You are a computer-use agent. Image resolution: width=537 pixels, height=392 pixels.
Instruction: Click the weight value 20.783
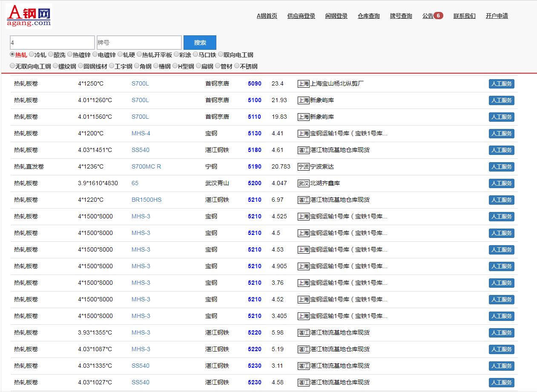pyautogui.click(x=281, y=166)
